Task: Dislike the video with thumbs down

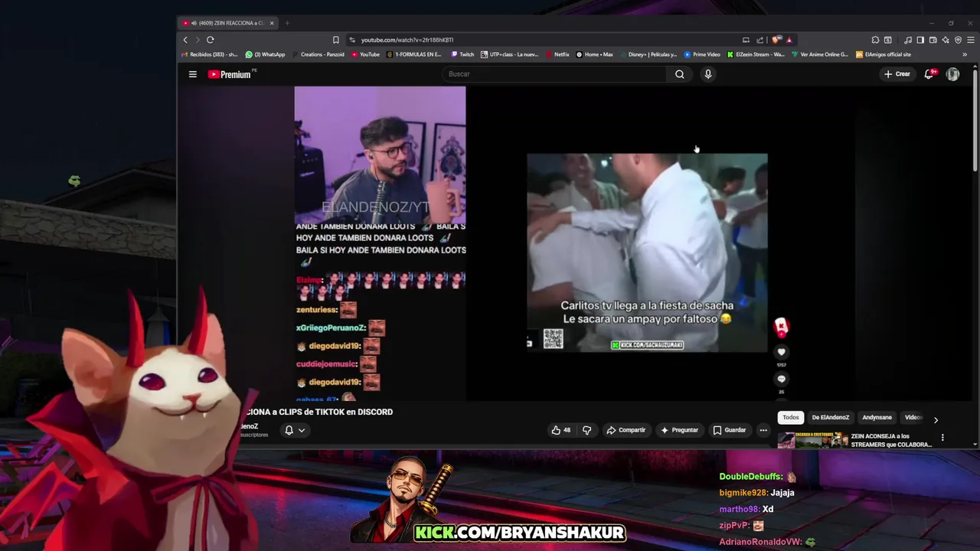Action: coord(586,430)
